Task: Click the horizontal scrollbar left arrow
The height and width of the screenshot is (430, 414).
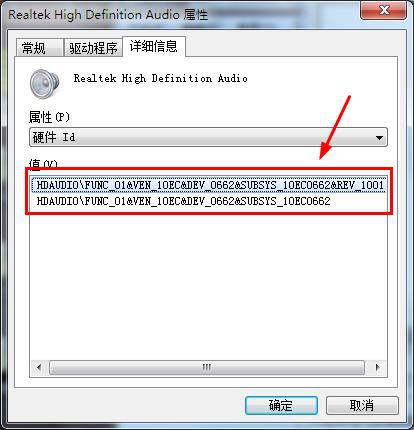Action: point(39,367)
